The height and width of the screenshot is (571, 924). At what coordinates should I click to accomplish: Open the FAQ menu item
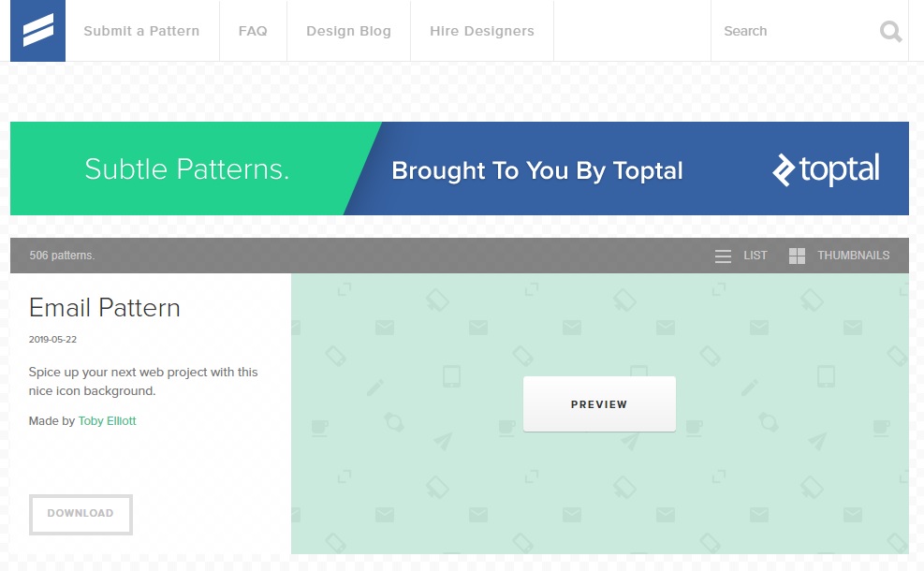(x=253, y=31)
